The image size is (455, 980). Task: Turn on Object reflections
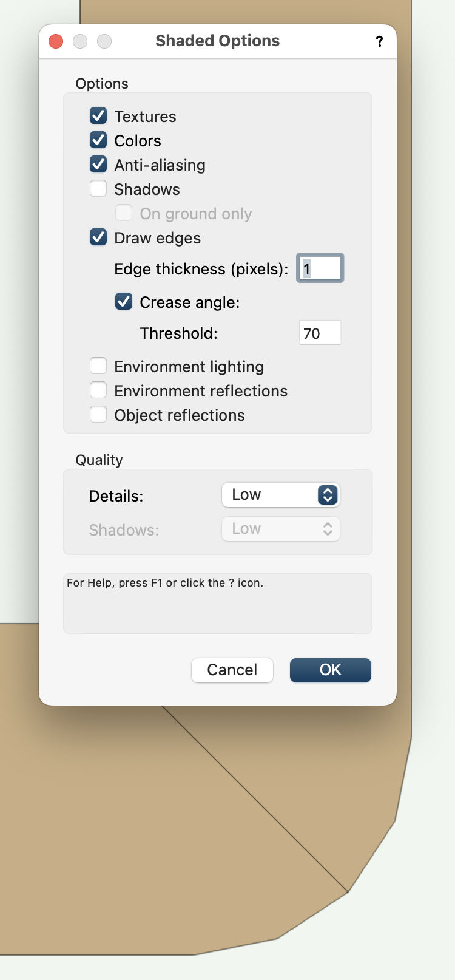[98, 414]
